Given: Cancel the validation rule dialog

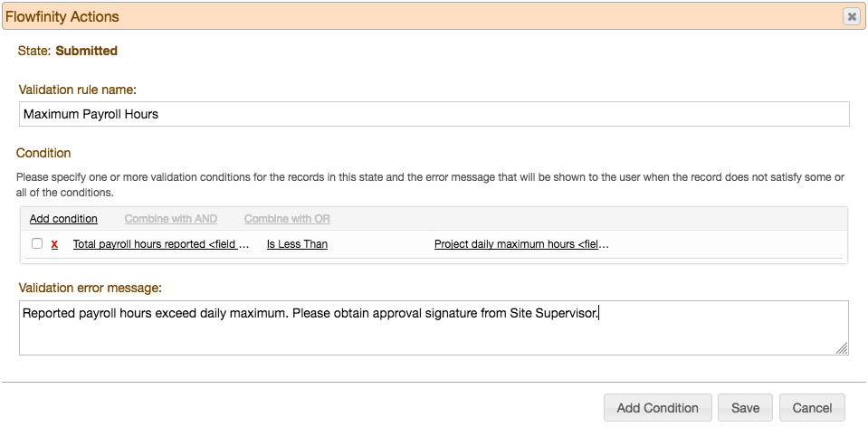Looking at the screenshot, I should coord(812,408).
